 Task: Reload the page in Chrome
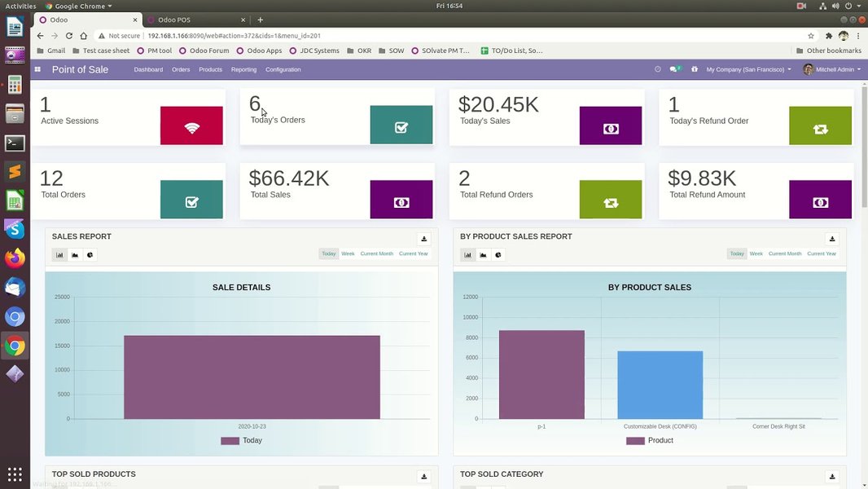point(68,35)
